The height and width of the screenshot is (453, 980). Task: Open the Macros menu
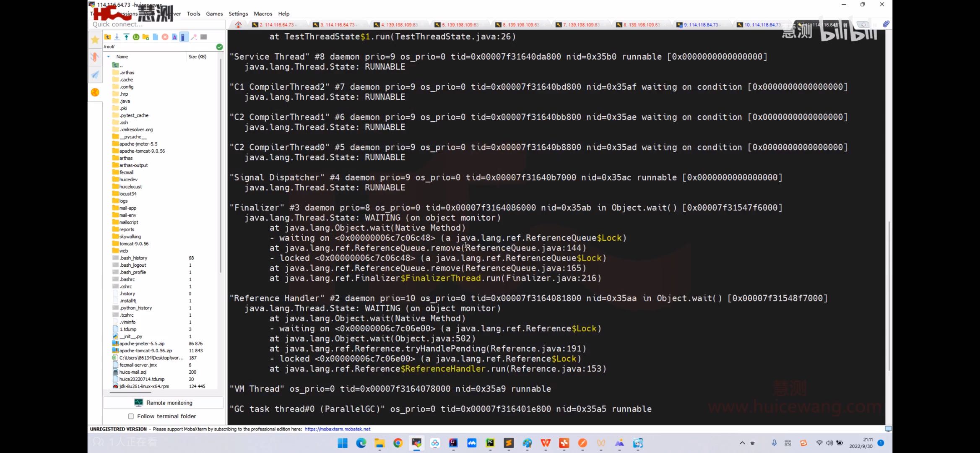coord(263,13)
